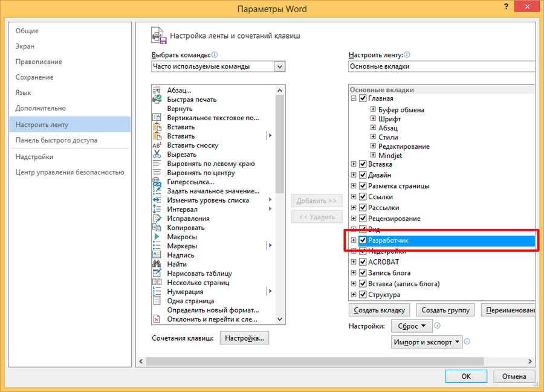544x392 pixels.
Task: Open Центр управления безопасностью
Action: [x=70, y=172]
